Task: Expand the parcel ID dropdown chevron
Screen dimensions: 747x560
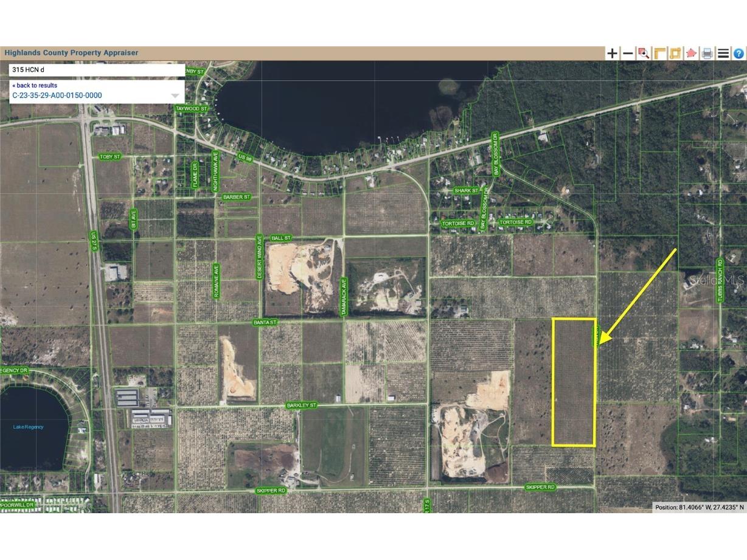Action: (x=175, y=95)
